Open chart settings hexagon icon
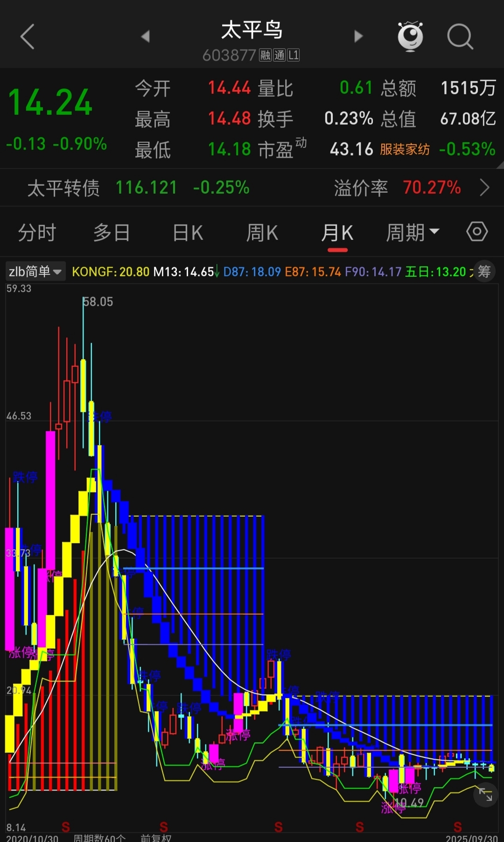504x842 pixels. pos(477,232)
